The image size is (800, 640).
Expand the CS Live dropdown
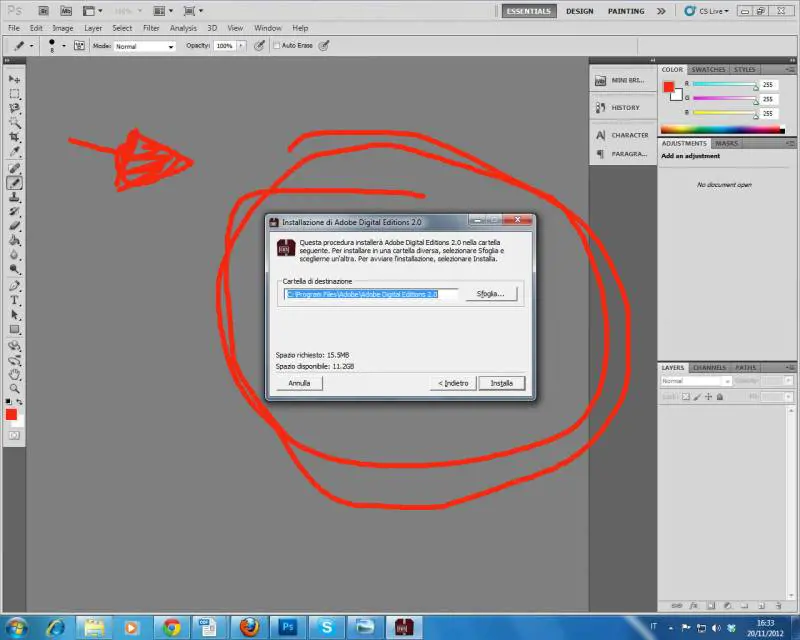pos(707,11)
